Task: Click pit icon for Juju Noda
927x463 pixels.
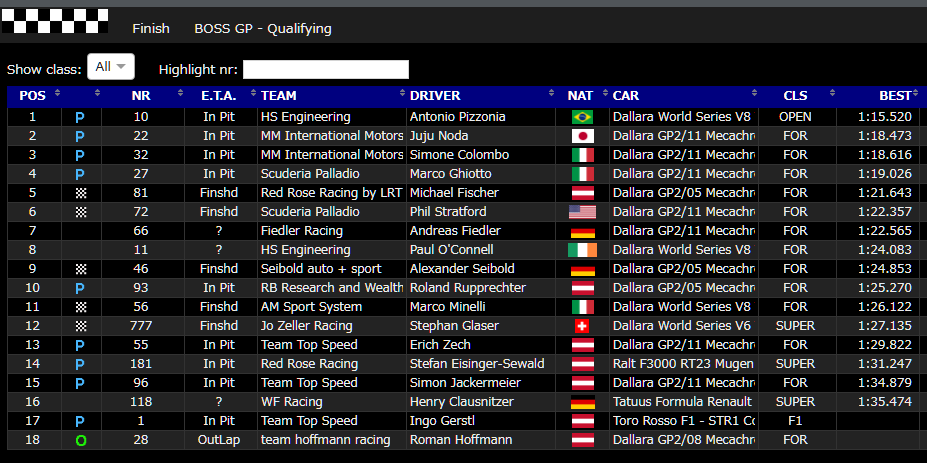Action: (x=80, y=137)
